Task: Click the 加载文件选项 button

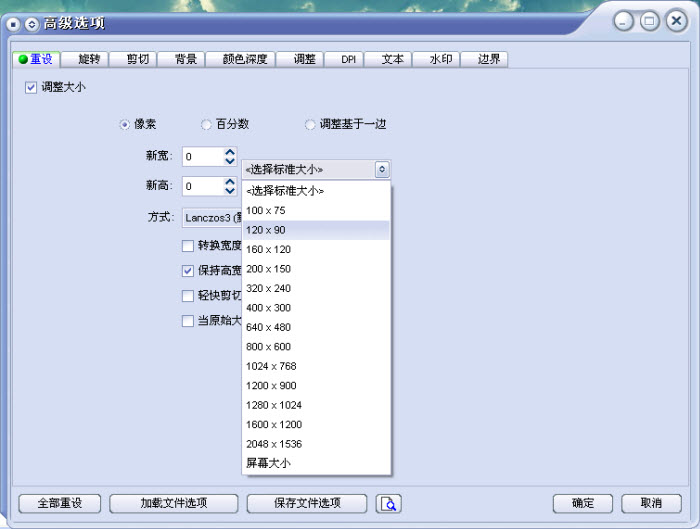Action: (x=174, y=504)
